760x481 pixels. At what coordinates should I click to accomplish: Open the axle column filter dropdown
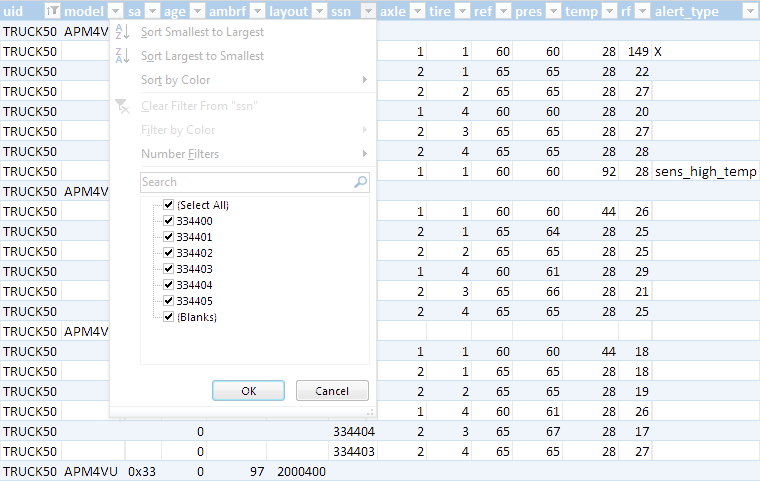(x=417, y=11)
